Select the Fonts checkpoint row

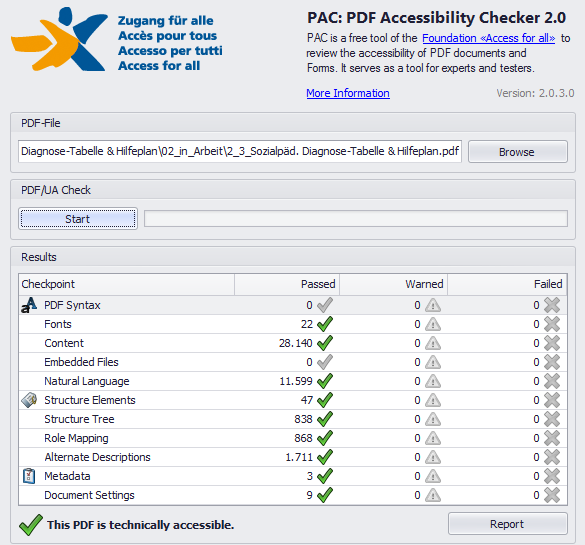pos(293,324)
